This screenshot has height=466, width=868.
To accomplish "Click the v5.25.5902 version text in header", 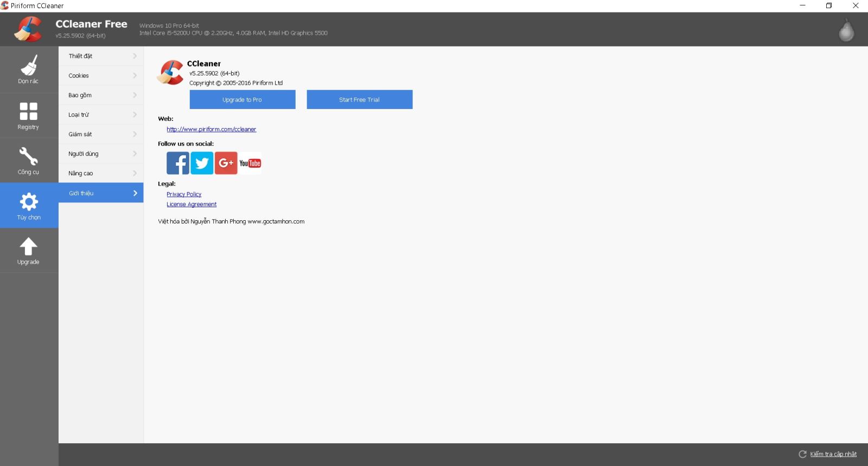I will coord(80,36).
